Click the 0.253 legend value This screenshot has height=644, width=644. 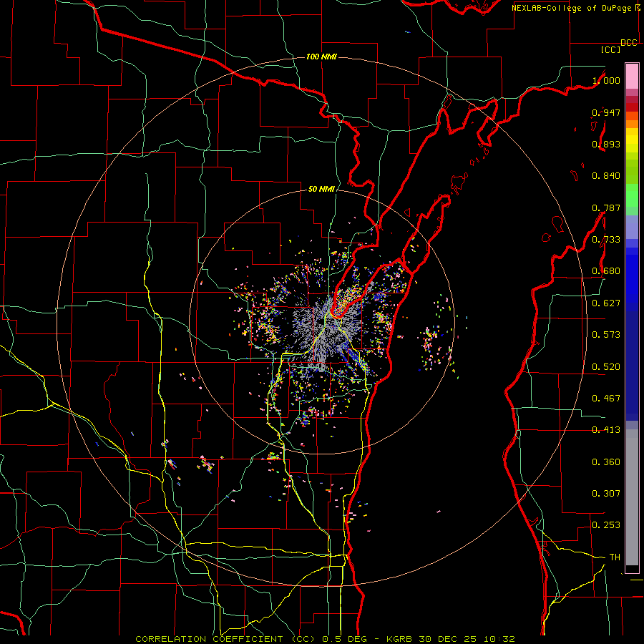606,525
